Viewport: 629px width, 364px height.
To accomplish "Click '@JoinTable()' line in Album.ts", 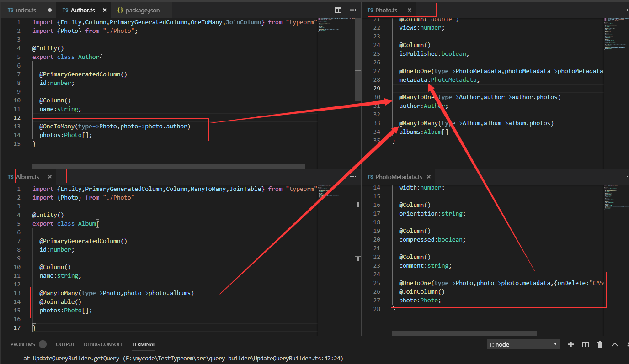I will click(60, 301).
